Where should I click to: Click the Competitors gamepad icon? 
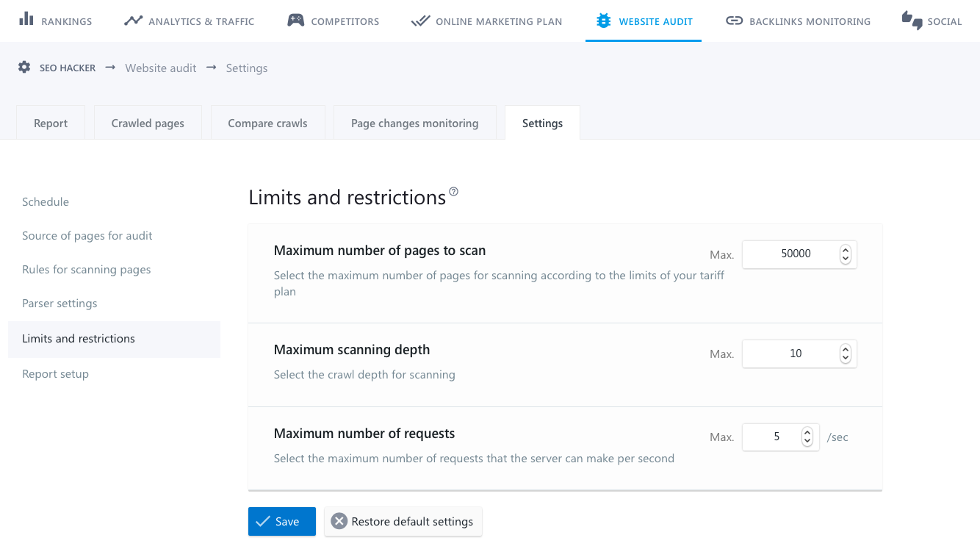tap(295, 21)
